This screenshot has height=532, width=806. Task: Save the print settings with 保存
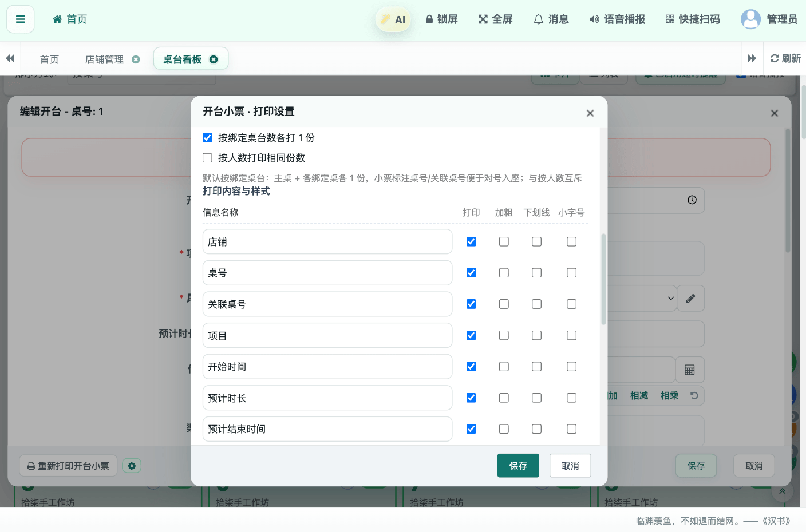pos(518,466)
